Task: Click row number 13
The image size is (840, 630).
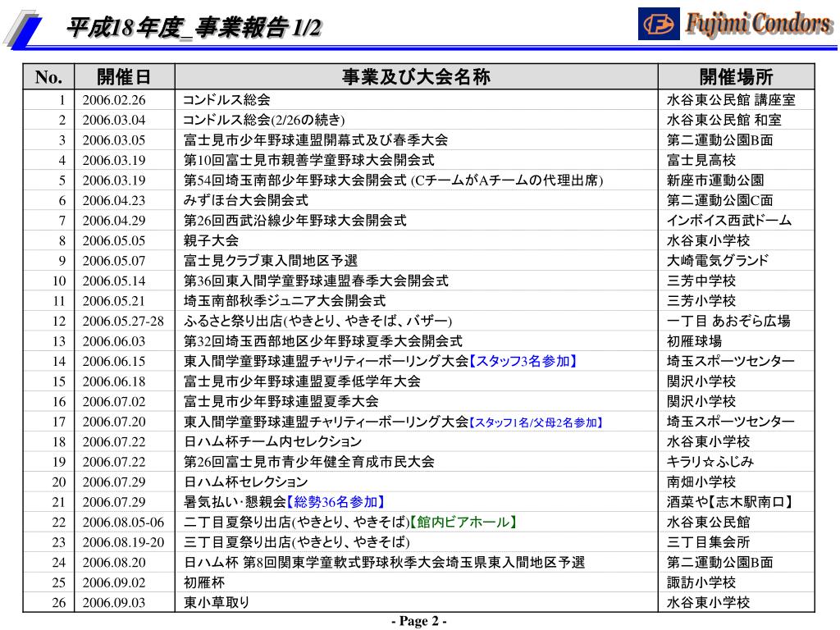Action: (x=59, y=341)
